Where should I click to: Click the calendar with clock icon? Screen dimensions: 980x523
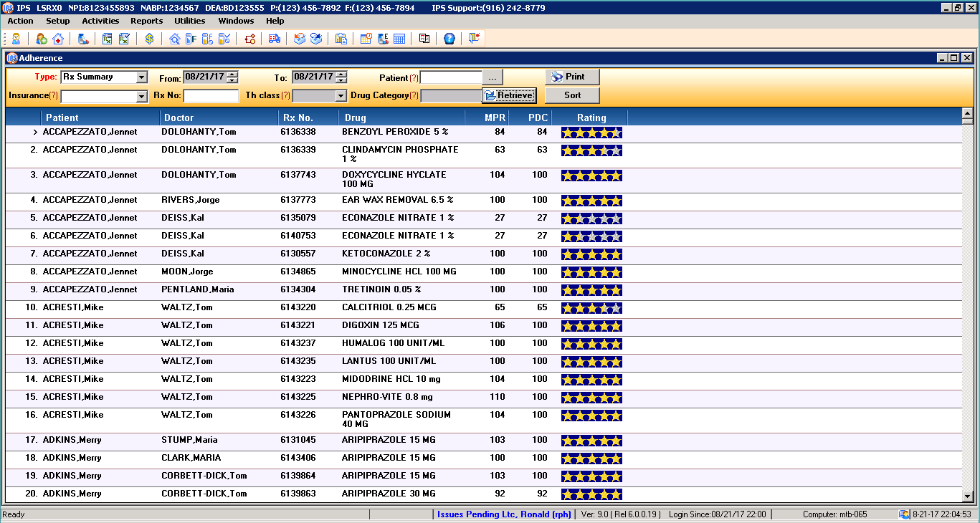366,39
